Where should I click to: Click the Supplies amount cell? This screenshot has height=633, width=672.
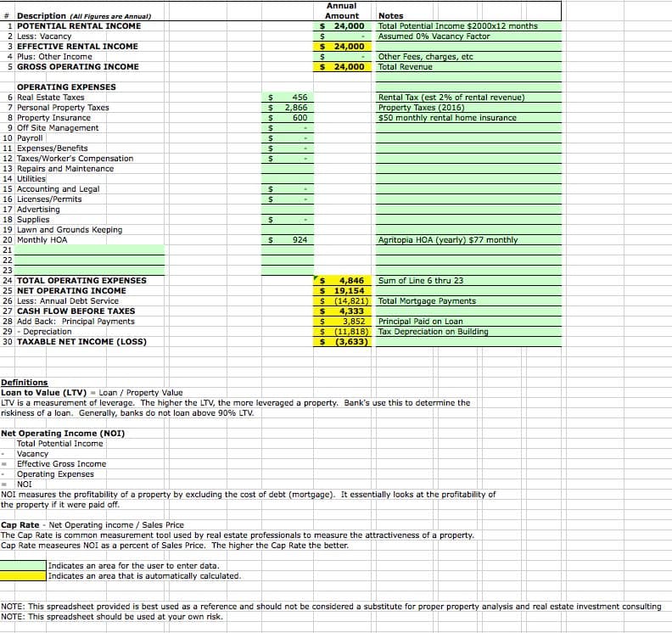pos(288,220)
